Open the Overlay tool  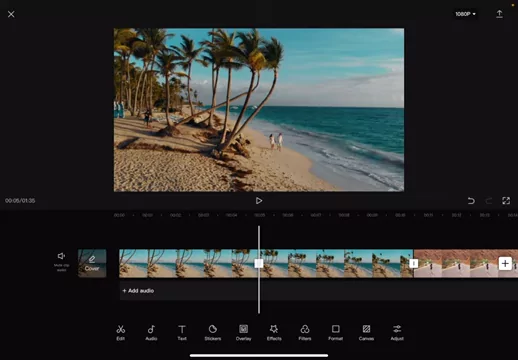coord(243,333)
